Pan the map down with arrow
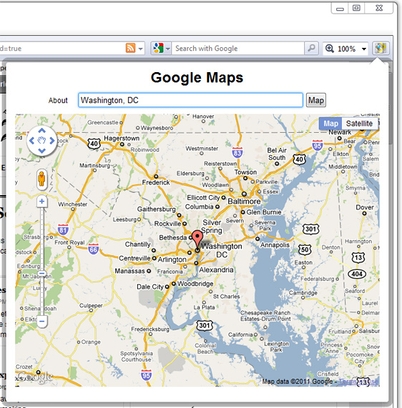402x408 pixels. click(x=42, y=151)
